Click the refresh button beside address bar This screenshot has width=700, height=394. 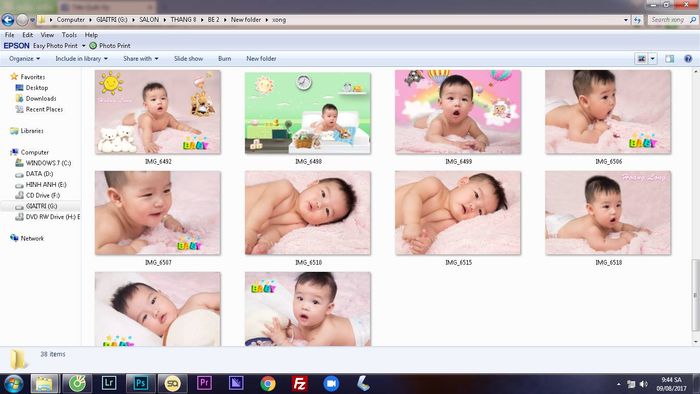637,20
